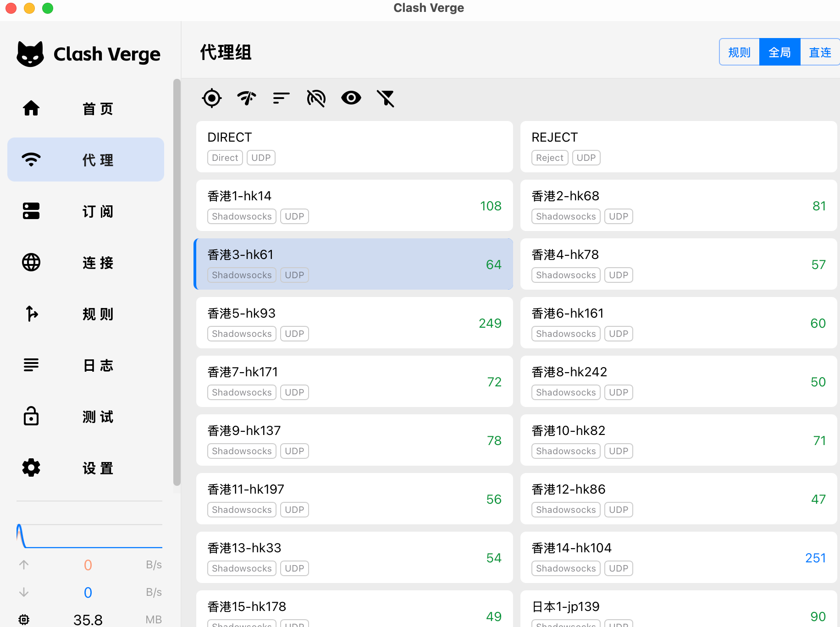
Task: Click the sidebar vertical scrollbar
Action: pyautogui.click(x=177, y=282)
